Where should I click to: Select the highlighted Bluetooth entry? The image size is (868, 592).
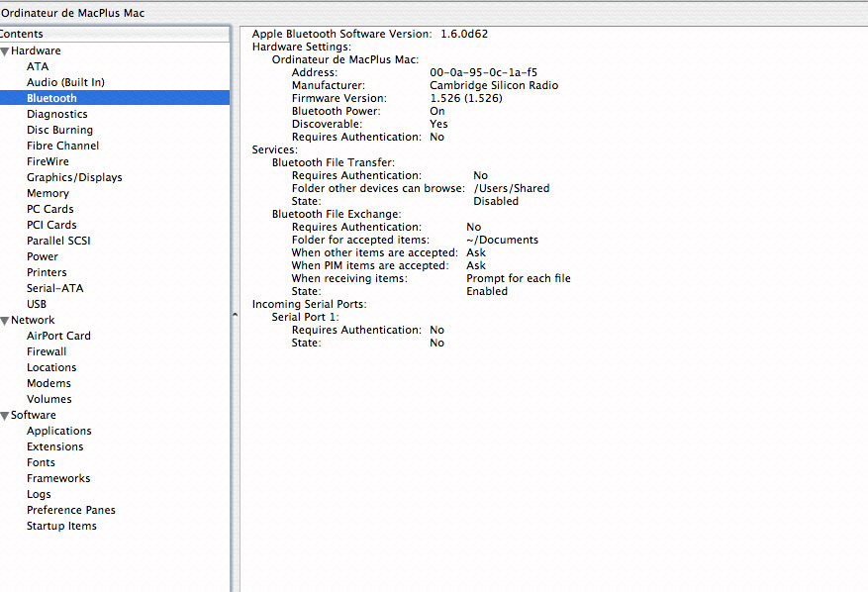pos(115,98)
